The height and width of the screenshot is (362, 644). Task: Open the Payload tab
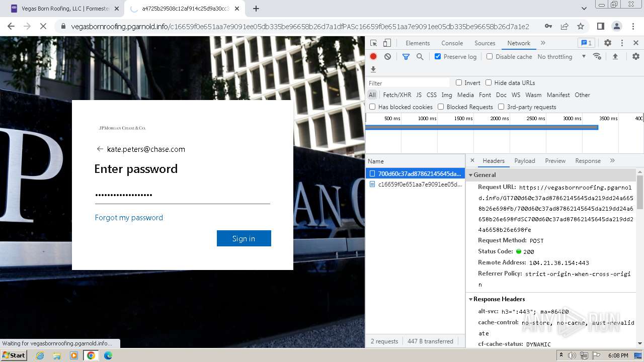[x=525, y=161]
